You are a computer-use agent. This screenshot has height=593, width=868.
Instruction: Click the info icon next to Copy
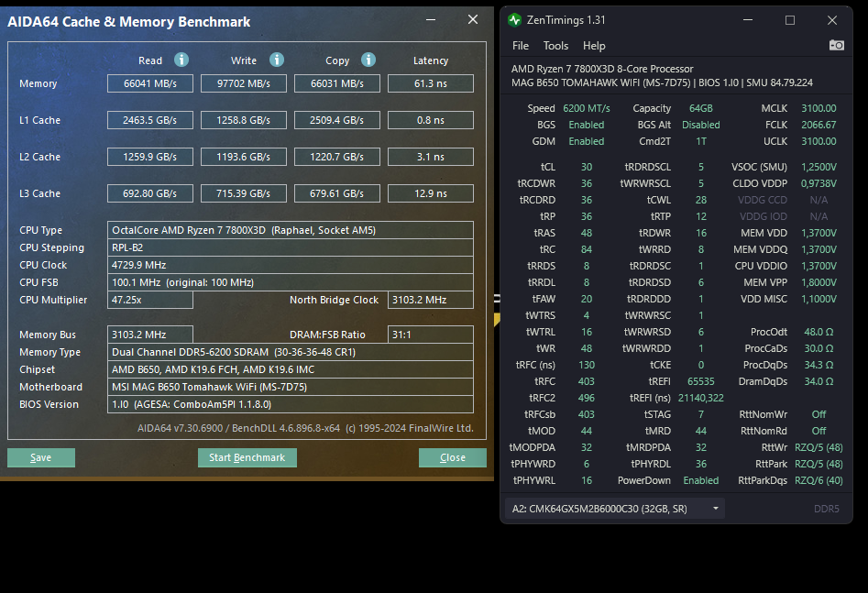click(x=368, y=60)
